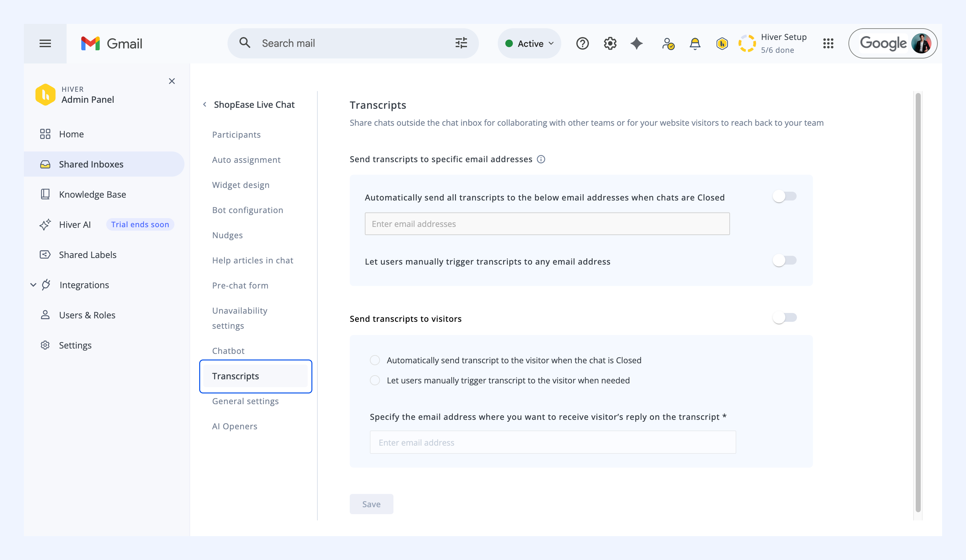This screenshot has height=560, width=966.
Task: Go back using arrow beside ShopEase Live Chat
Action: click(x=205, y=104)
